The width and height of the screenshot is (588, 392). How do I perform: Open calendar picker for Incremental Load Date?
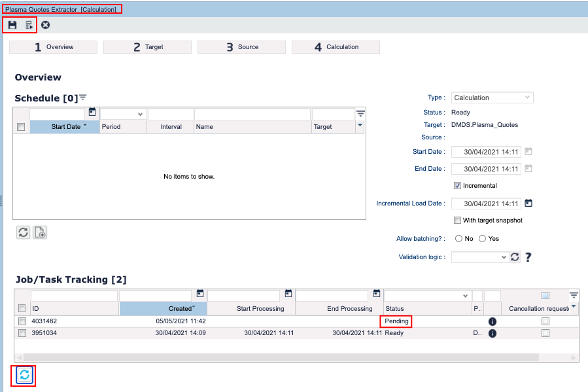528,204
